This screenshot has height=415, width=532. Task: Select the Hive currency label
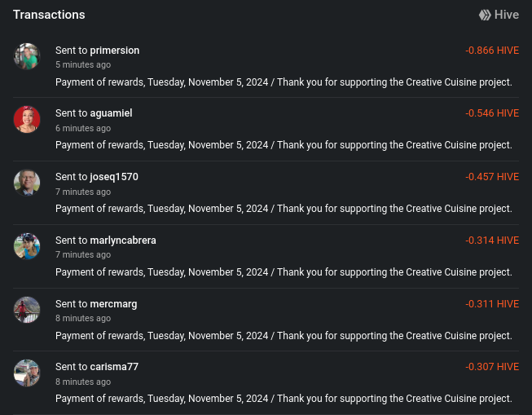pyautogui.click(x=507, y=15)
